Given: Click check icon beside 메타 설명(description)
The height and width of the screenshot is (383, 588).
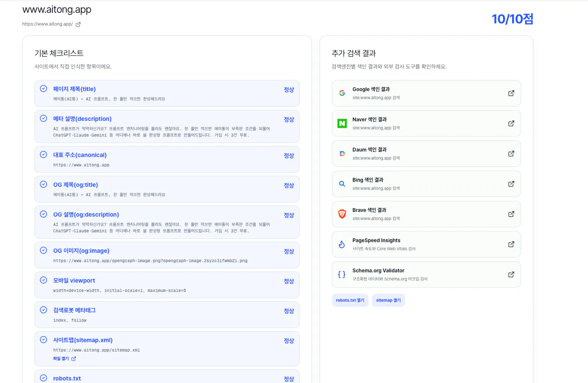Looking at the screenshot, I should (43, 118).
